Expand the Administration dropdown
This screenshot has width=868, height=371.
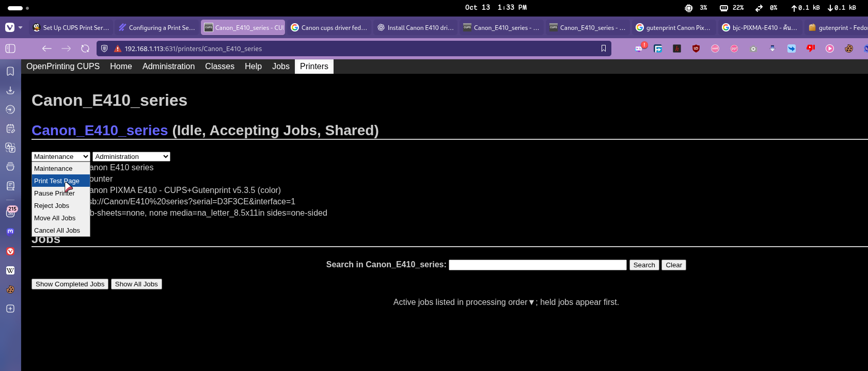click(x=131, y=157)
